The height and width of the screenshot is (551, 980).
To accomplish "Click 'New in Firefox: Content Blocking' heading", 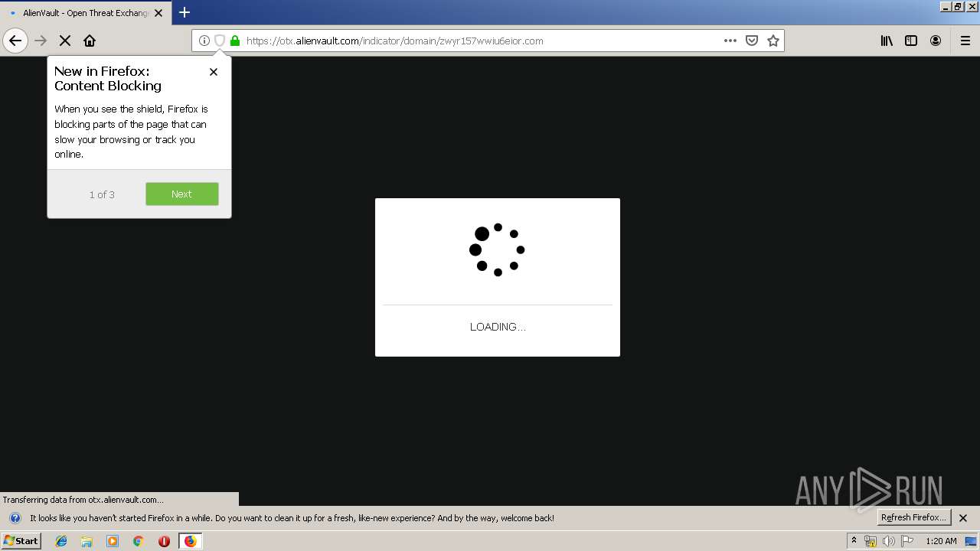I will [x=108, y=79].
